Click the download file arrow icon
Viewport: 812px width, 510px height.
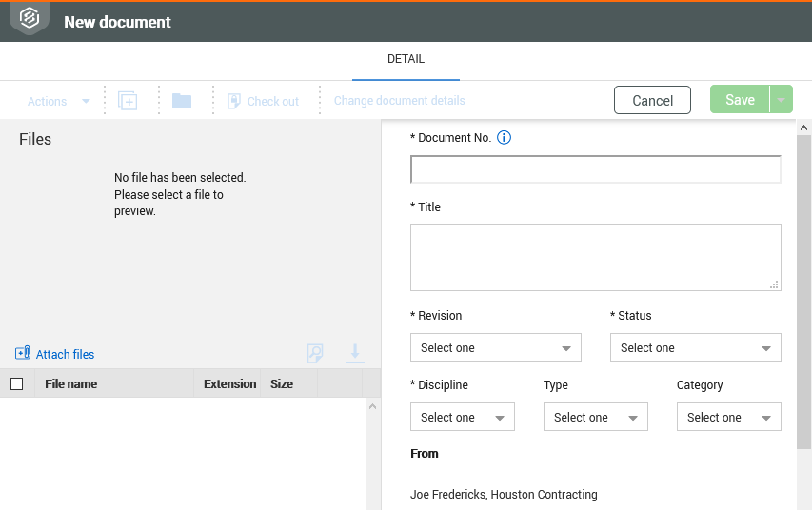(355, 353)
